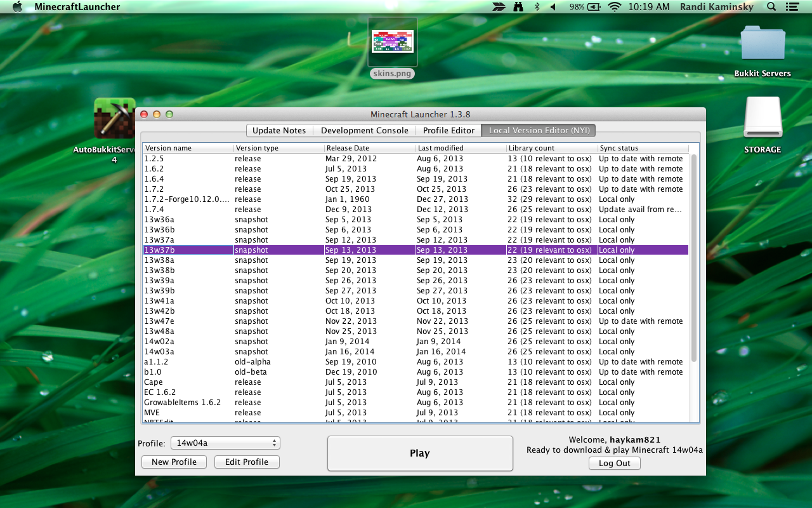Open the Apple menu

coord(17,7)
